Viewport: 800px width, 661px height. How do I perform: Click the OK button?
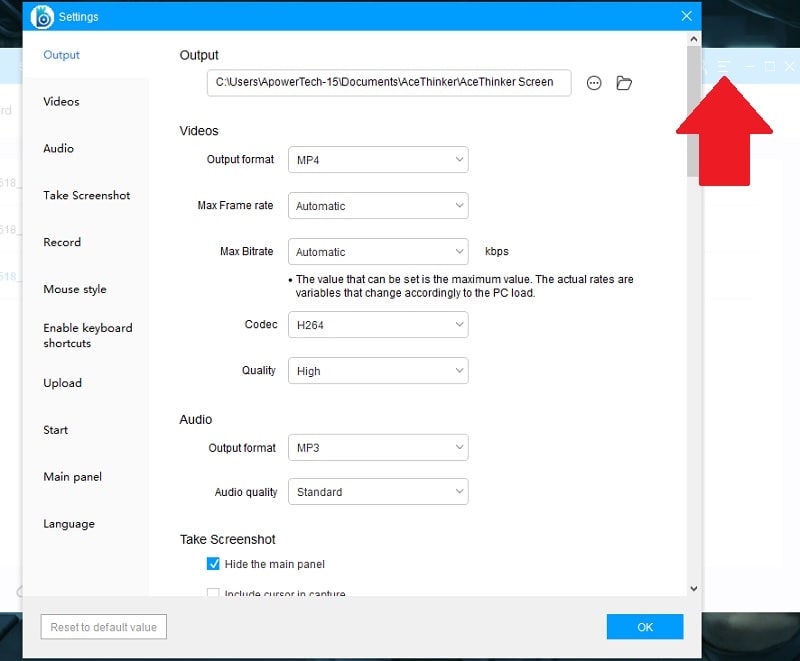644,627
